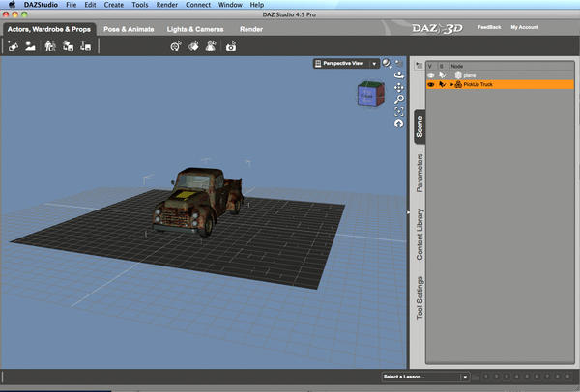Image resolution: width=580 pixels, height=392 pixels.
Task: Click the orbit/rotate view icon in viewport
Action: 398,74
